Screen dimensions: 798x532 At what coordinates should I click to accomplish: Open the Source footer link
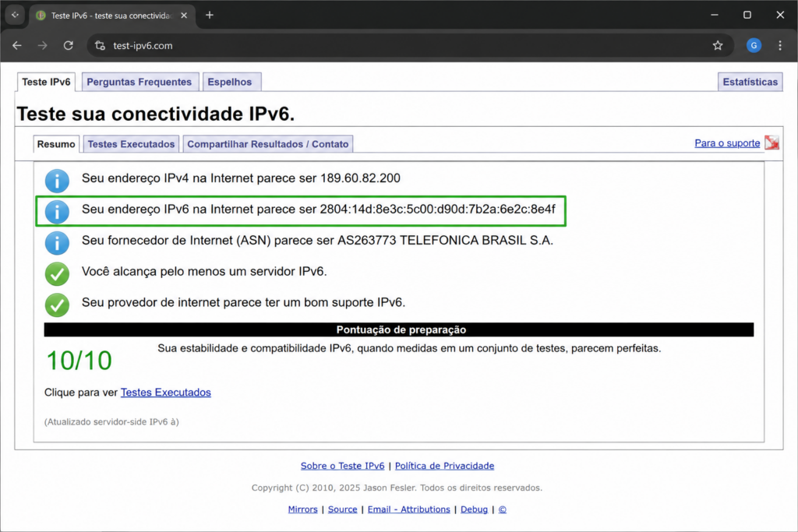(x=343, y=509)
